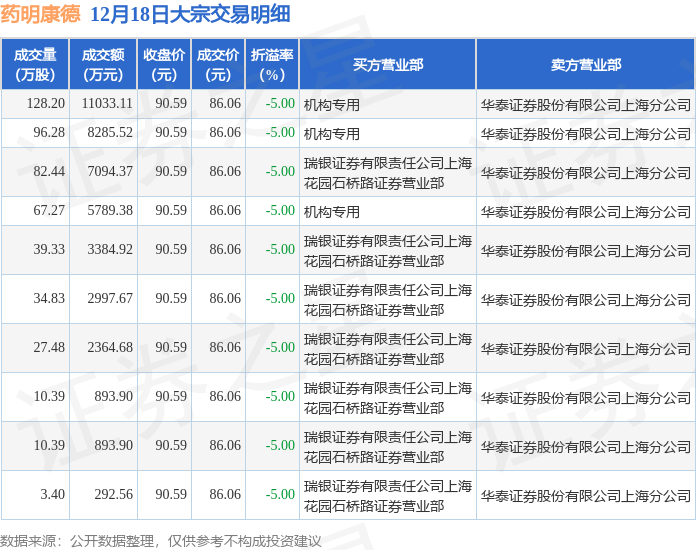Select the 292.56 amount cell in last row

point(113,495)
